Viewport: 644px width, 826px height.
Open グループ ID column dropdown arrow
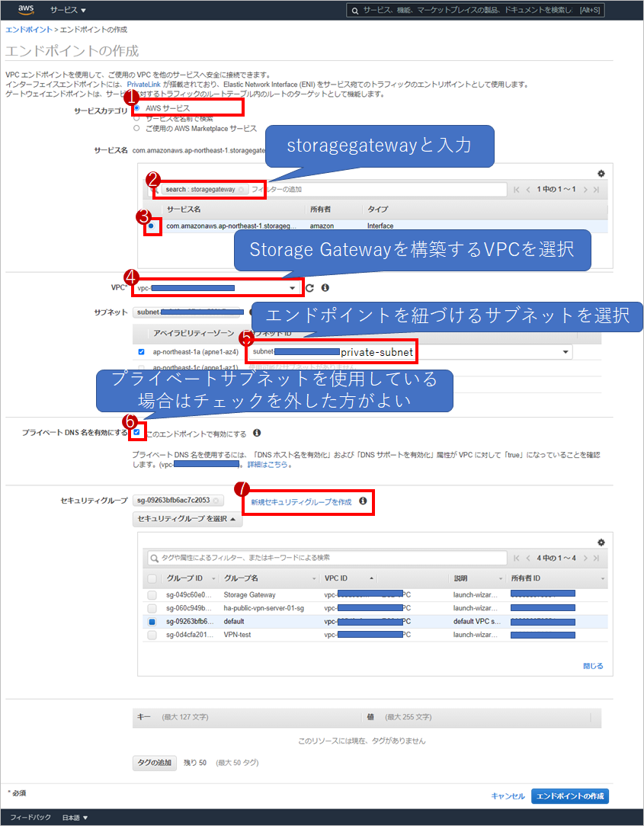pos(213,578)
